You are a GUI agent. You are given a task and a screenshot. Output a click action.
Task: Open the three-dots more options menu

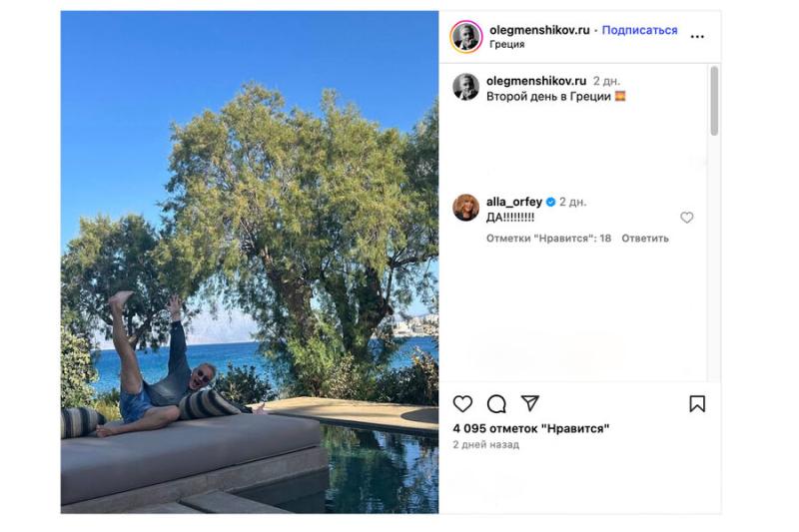click(x=697, y=37)
